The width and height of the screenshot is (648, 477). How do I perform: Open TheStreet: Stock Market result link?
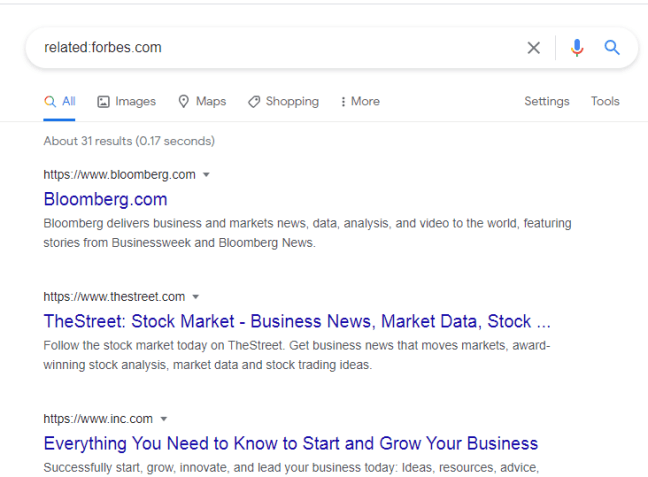pos(297,321)
